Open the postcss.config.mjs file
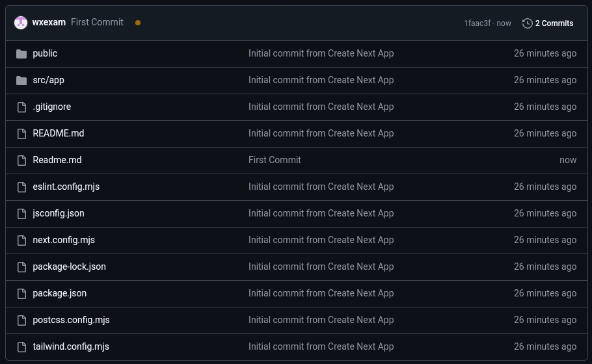 tap(71, 320)
